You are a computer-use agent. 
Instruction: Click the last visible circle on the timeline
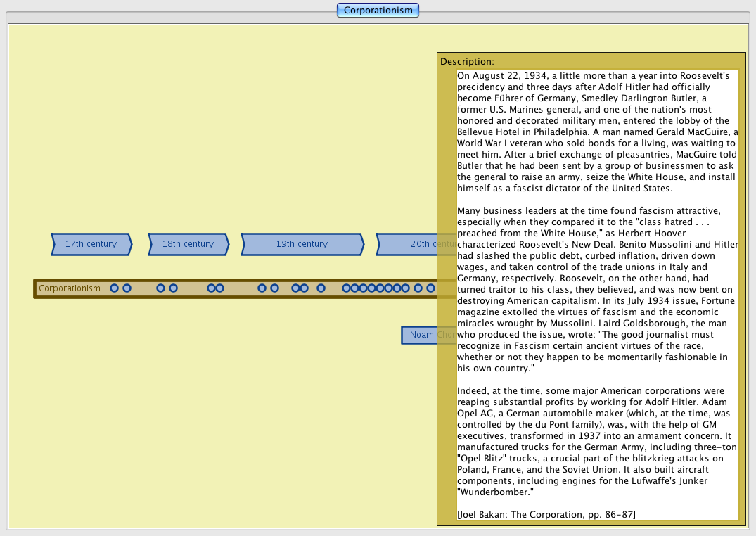430,288
